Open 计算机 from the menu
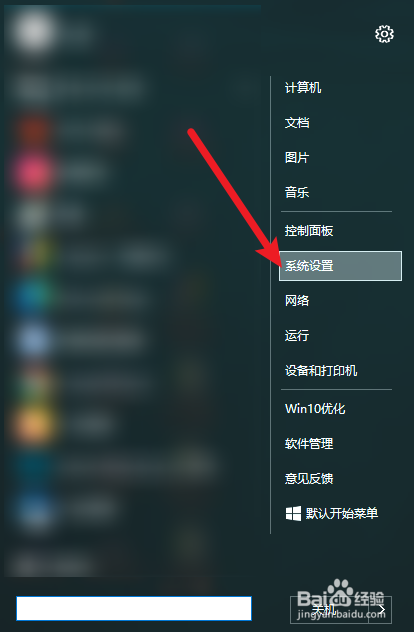 click(303, 87)
